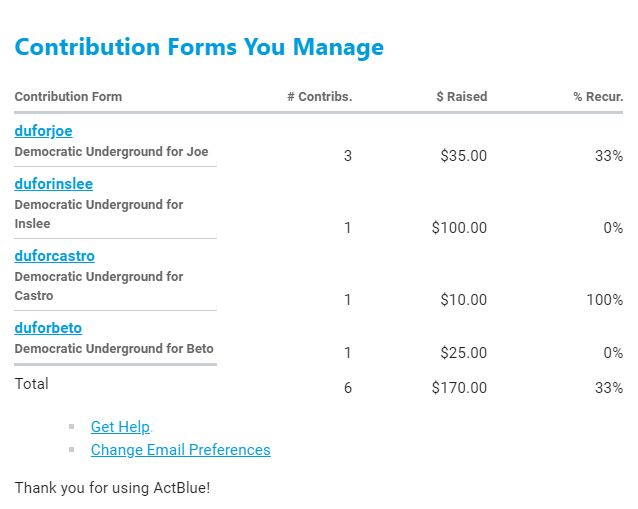Screen dimensions: 638x509
Task: Click the Get Help link
Action: tap(120, 427)
